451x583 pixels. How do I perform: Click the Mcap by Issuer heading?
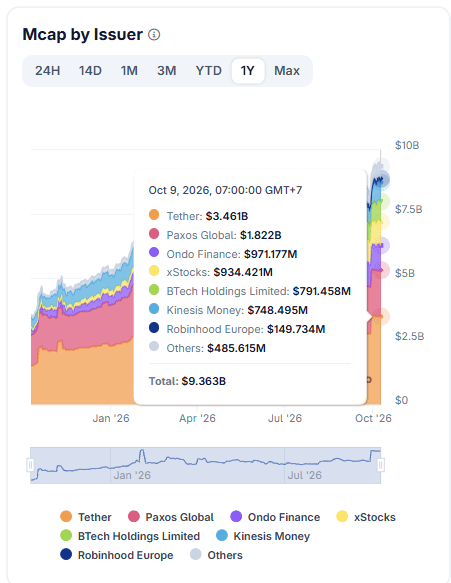pos(83,34)
